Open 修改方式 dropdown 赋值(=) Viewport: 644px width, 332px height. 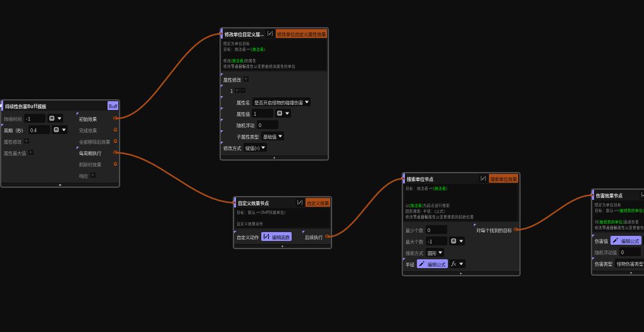pyautogui.click(x=256, y=148)
